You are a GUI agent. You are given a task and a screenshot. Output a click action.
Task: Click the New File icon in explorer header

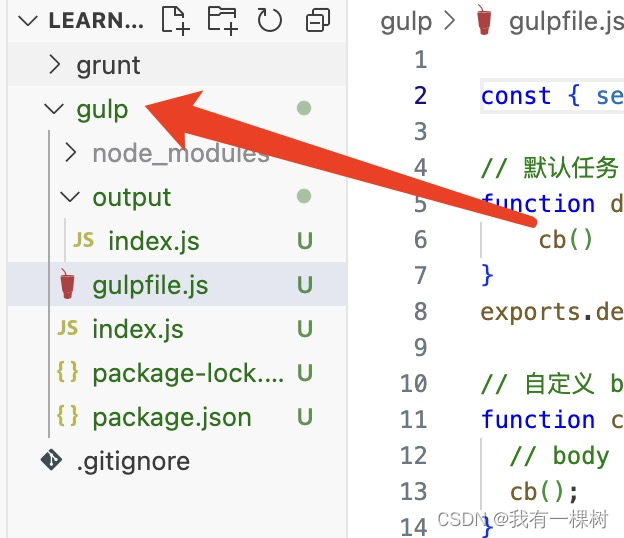click(x=175, y=21)
